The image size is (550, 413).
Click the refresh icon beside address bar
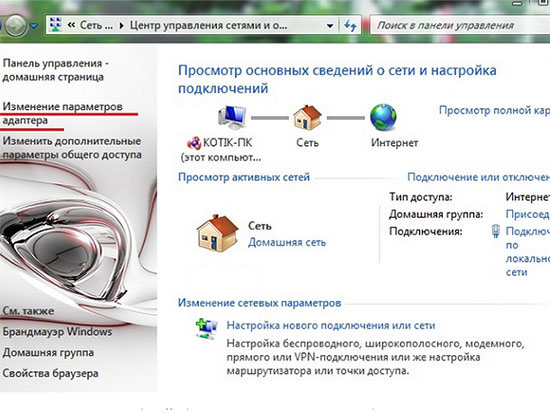coord(350,25)
